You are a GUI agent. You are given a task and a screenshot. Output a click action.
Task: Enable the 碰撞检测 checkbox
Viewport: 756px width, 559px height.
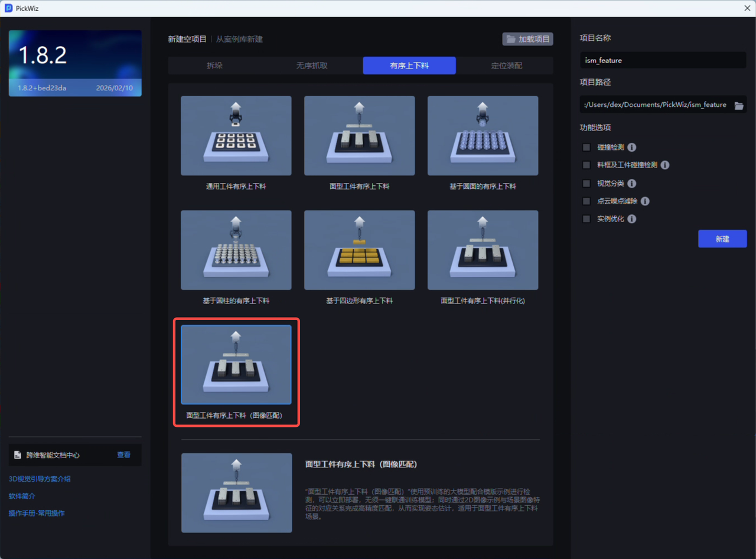pyautogui.click(x=586, y=148)
